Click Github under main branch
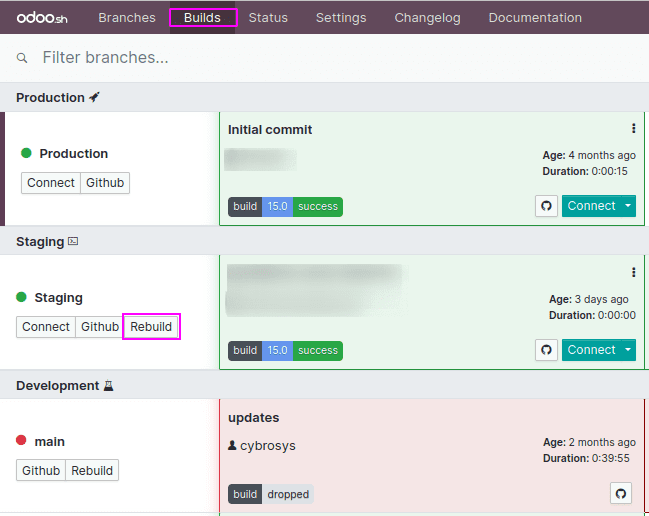649x516 pixels. point(41,470)
